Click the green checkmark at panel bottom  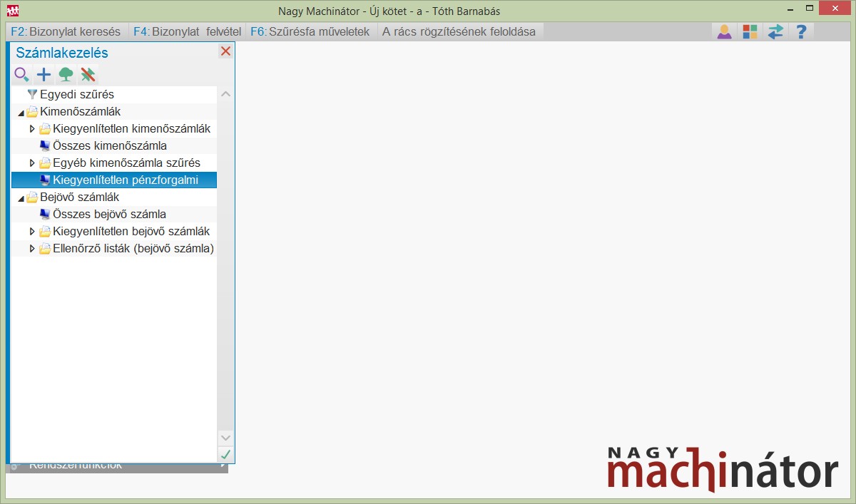pos(225,454)
